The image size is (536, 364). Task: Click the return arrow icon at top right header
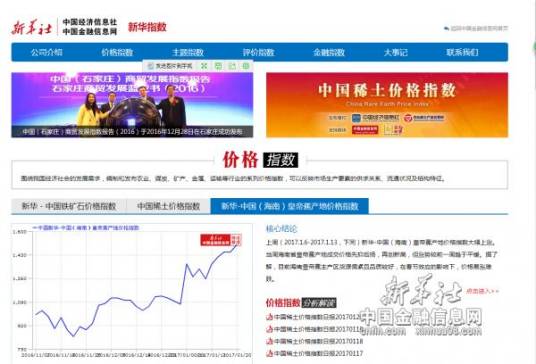(446, 28)
